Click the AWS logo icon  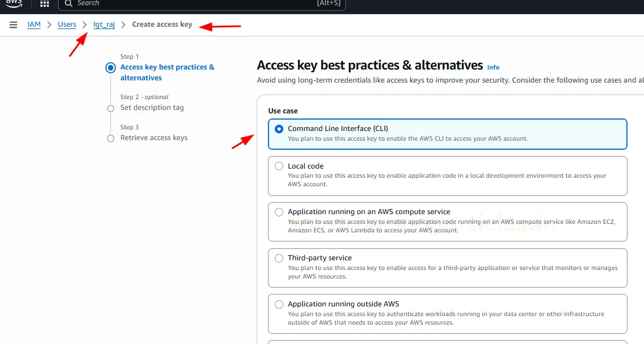14,3
